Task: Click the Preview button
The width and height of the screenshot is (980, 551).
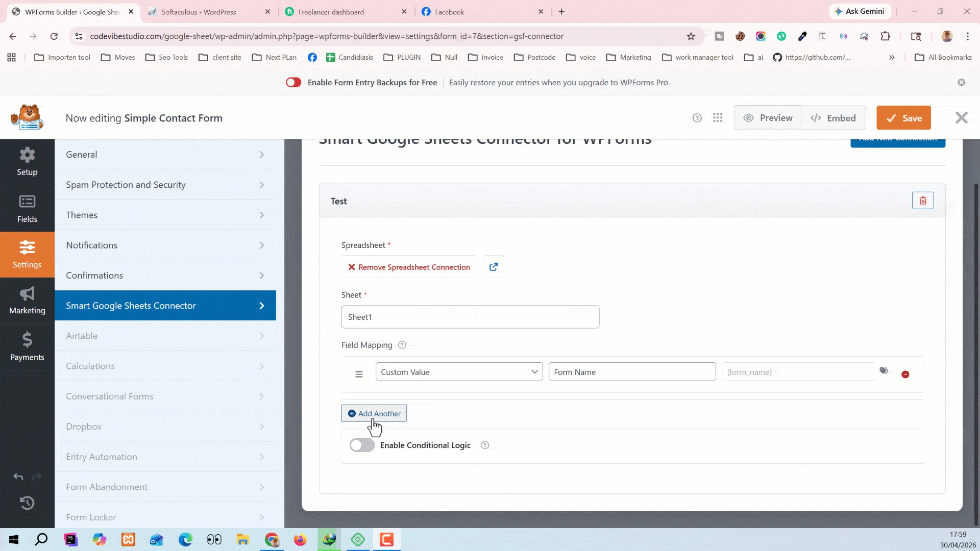Action: [x=768, y=118]
